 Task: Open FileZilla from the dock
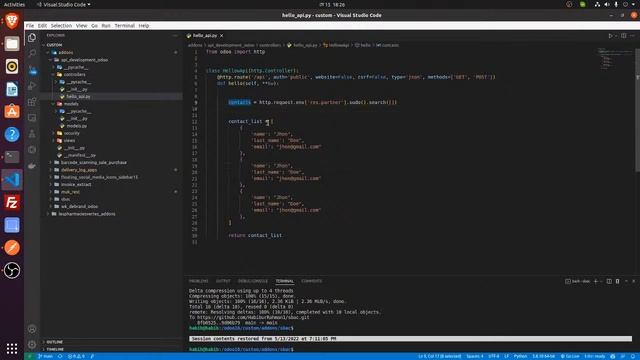[12, 202]
